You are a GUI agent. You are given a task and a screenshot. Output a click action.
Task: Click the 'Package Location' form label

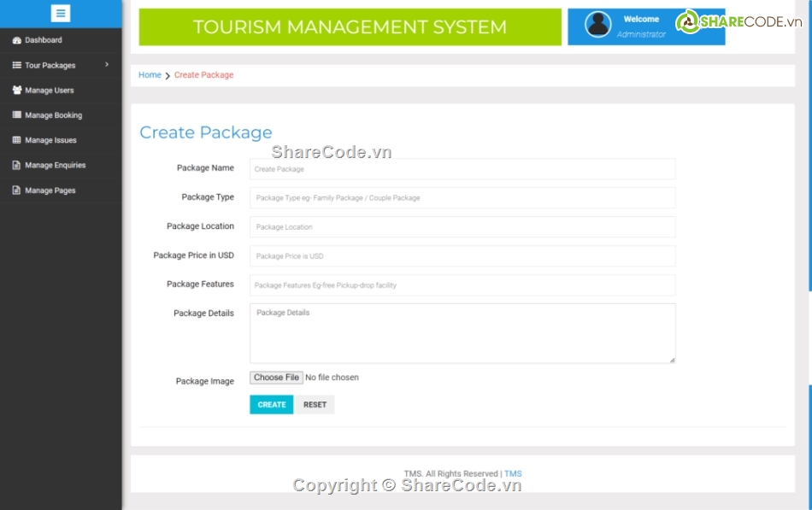200,226
